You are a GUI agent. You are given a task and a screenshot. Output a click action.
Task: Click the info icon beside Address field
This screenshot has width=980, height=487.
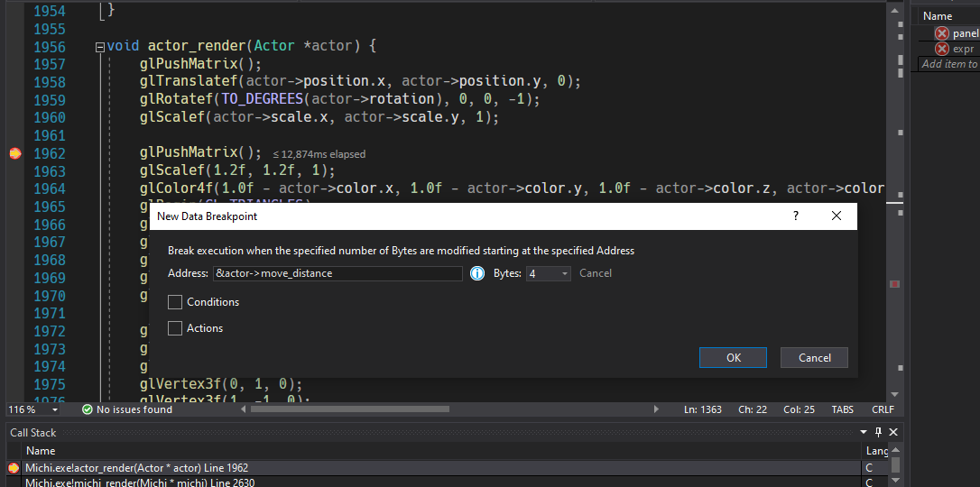476,273
